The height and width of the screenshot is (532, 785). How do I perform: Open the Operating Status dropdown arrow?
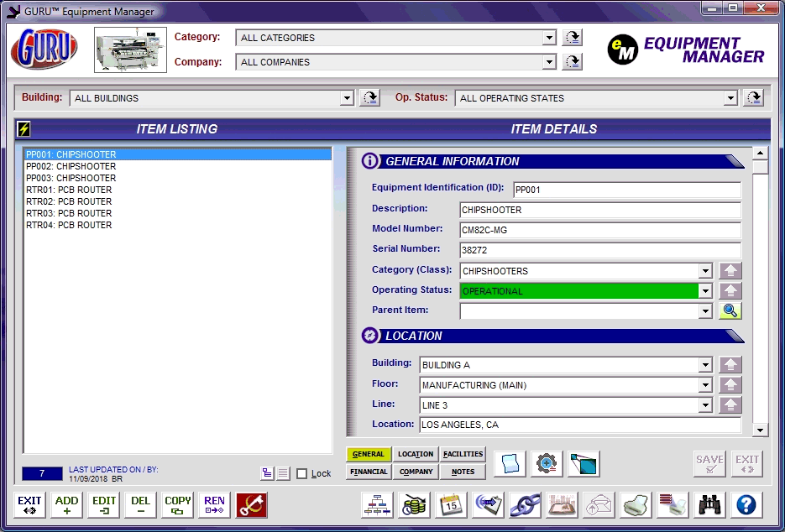pyautogui.click(x=705, y=291)
